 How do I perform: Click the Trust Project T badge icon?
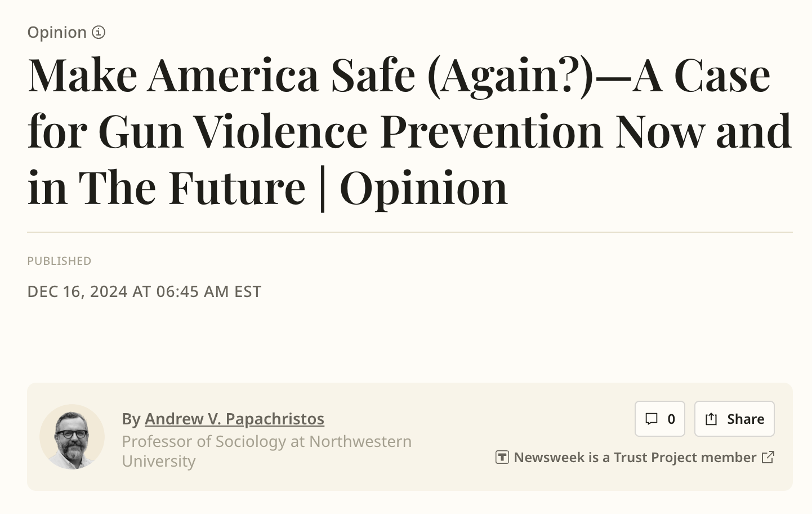[502, 457]
